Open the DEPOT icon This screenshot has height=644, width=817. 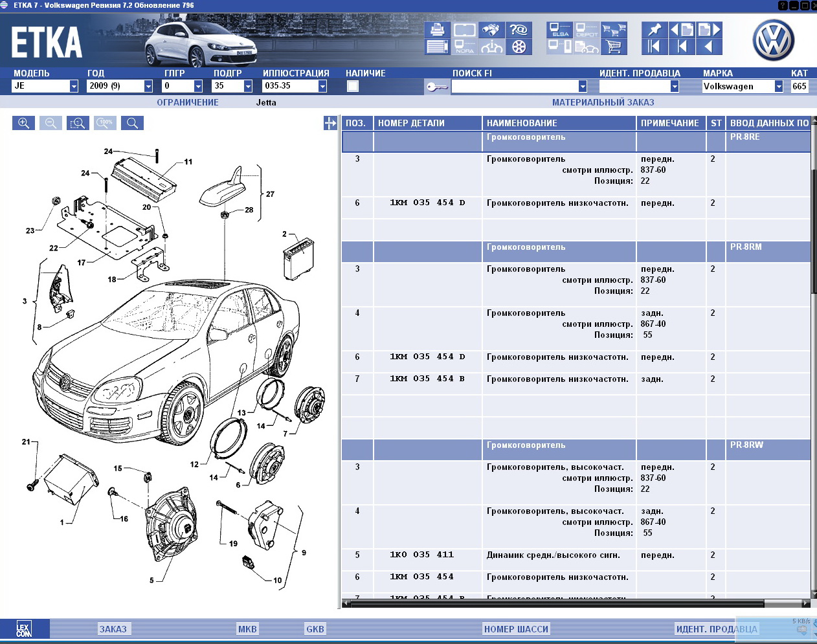pyautogui.click(x=587, y=30)
